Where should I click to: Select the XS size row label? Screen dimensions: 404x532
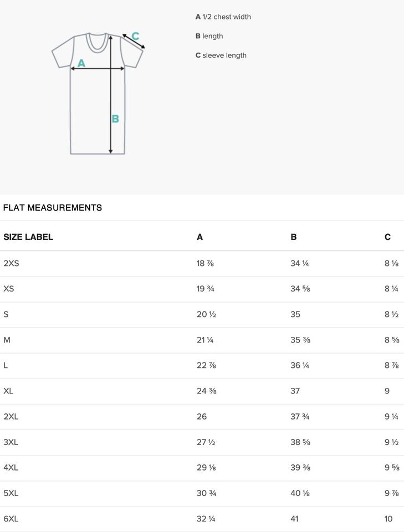coord(9,289)
